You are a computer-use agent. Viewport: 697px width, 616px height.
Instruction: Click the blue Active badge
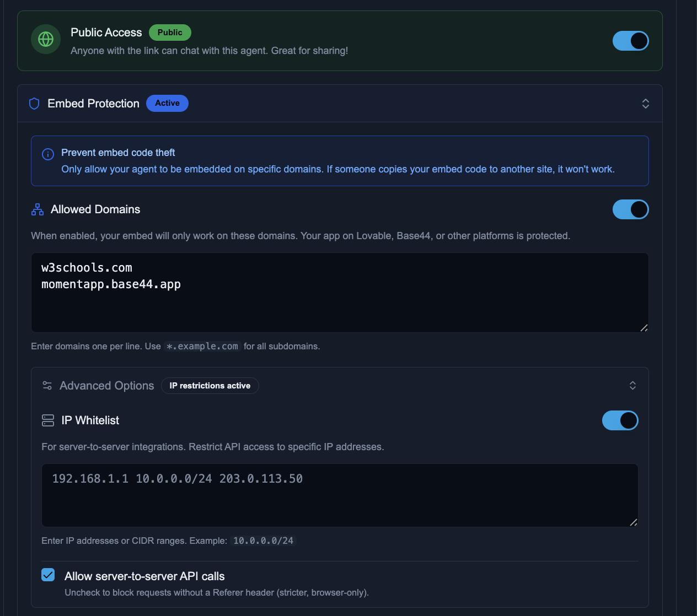(x=167, y=103)
